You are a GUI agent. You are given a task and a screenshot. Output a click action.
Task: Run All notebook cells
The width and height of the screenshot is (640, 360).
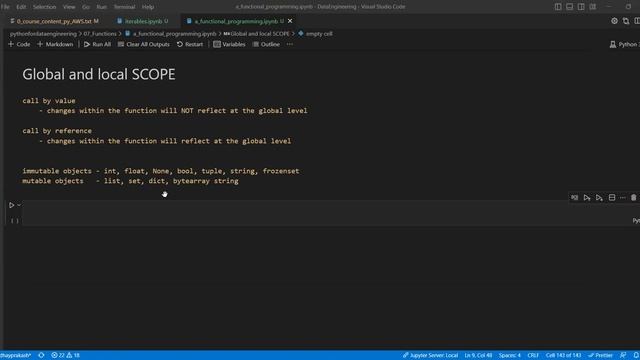point(97,44)
